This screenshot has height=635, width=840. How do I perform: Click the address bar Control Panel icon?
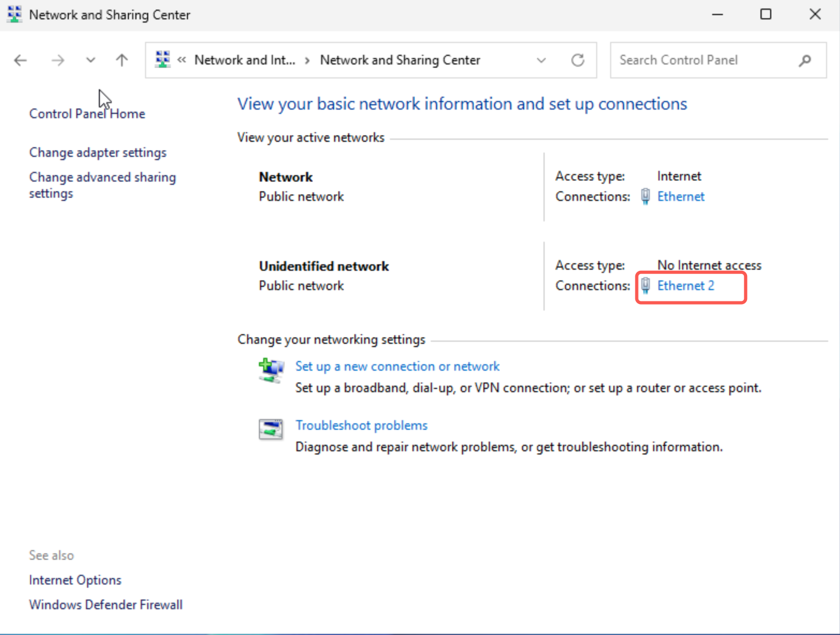point(162,60)
